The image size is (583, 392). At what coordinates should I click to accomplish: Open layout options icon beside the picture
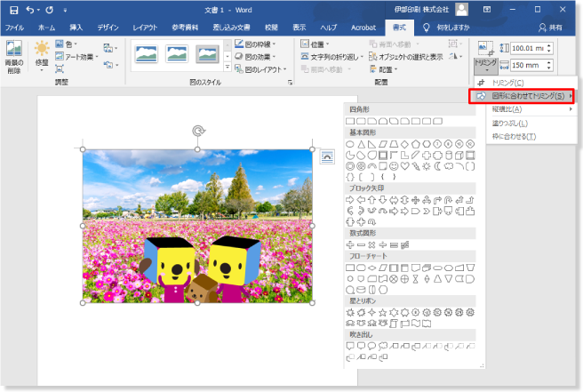tap(327, 157)
